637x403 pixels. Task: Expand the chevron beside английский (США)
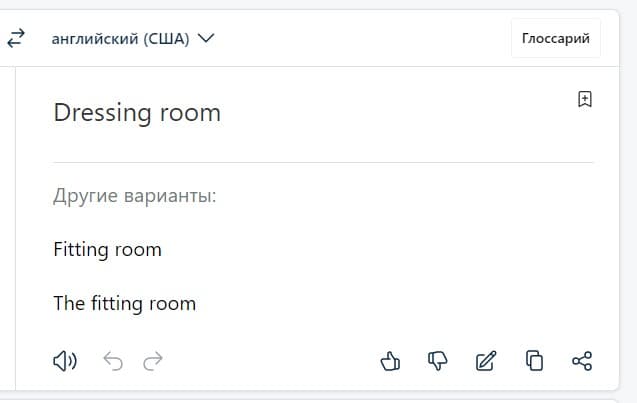pyautogui.click(x=206, y=38)
